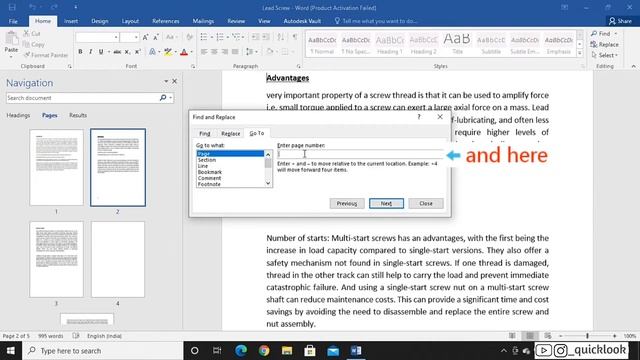Open the font size dropdown
Viewport: 640px width, 360px height.
click(136, 37)
